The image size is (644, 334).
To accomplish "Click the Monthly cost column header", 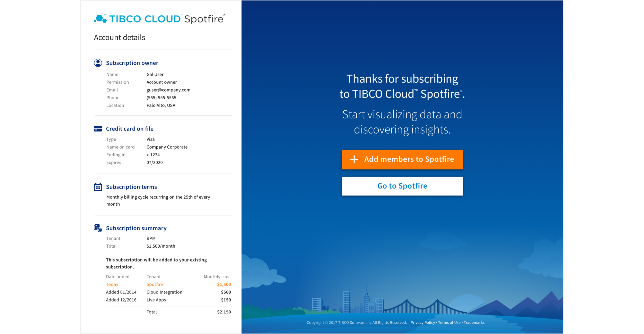I will point(217,276).
